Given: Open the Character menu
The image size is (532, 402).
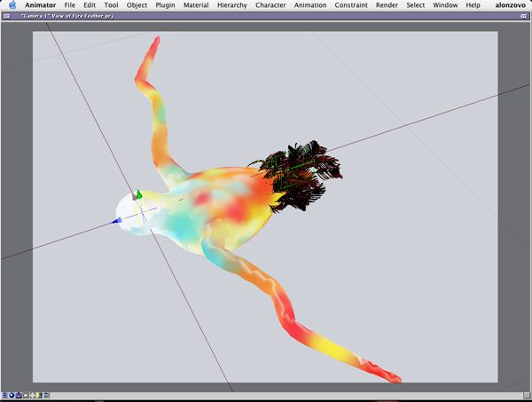Looking at the screenshot, I should [x=270, y=5].
